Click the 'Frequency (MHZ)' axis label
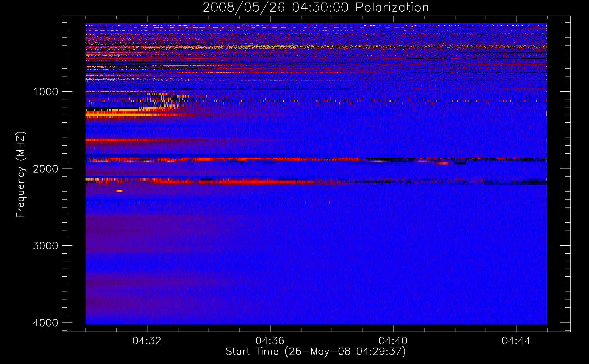Viewport: 589px width, 364px height. tap(21, 175)
